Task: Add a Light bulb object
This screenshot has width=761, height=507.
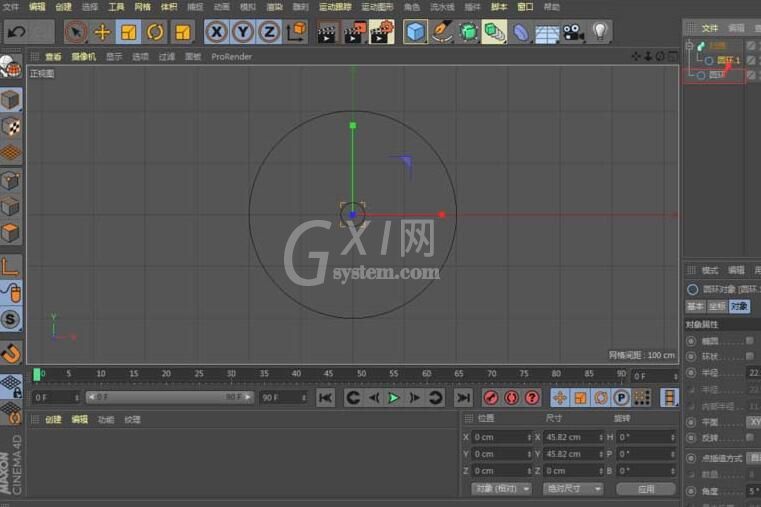Action: point(600,33)
